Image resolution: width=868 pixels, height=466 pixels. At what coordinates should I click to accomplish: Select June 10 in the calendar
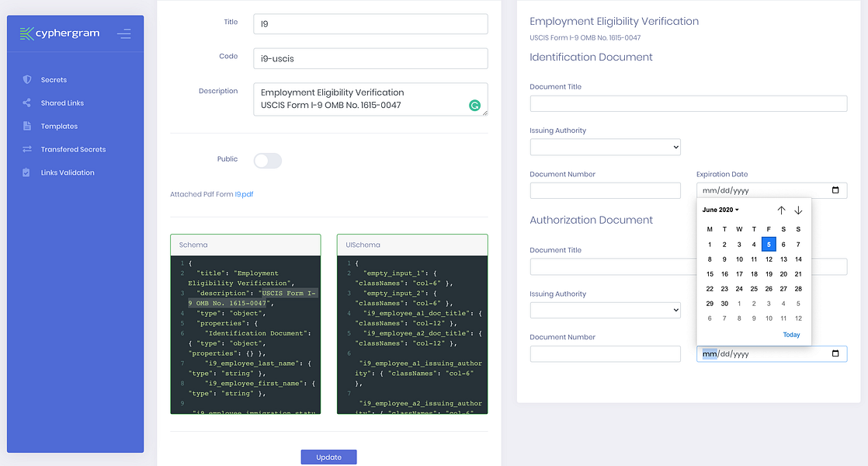click(739, 259)
